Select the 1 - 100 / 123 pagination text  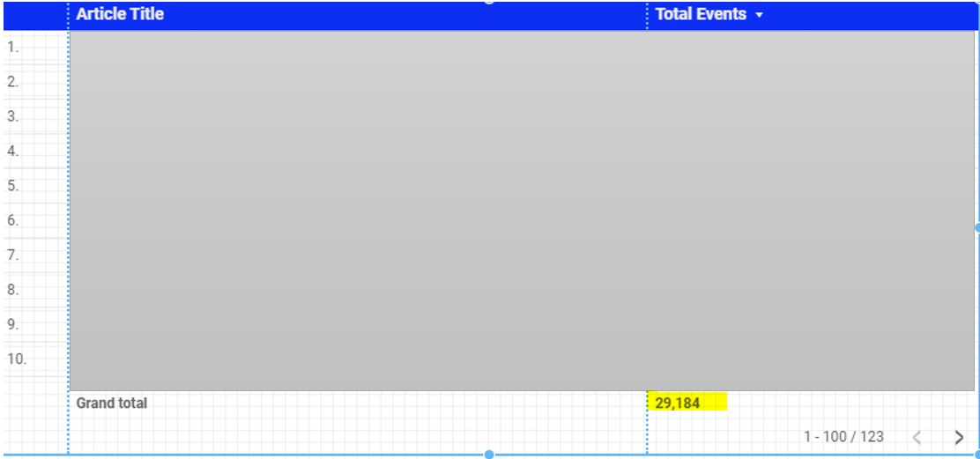pos(843,436)
